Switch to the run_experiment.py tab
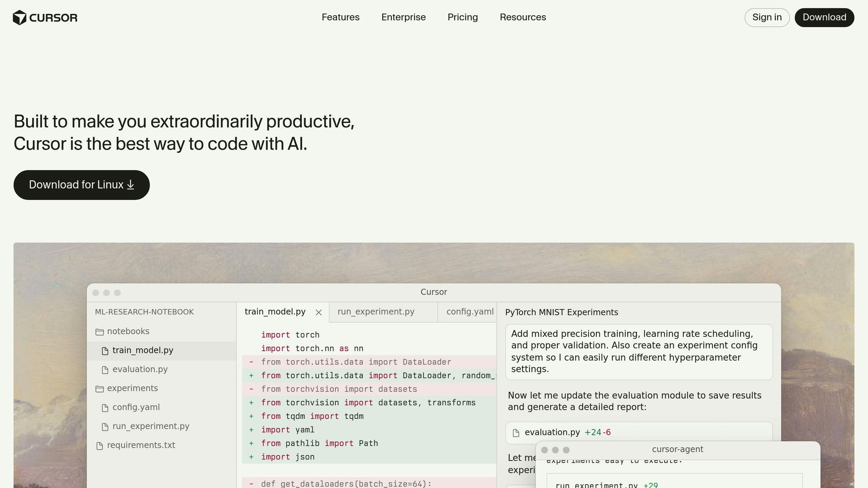 (x=376, y=312)
